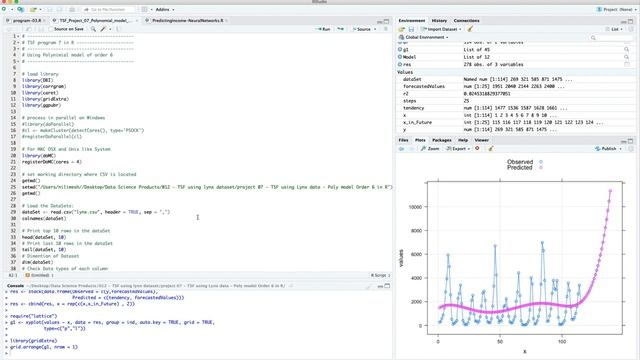Expand the res object row

click(400, 64)
